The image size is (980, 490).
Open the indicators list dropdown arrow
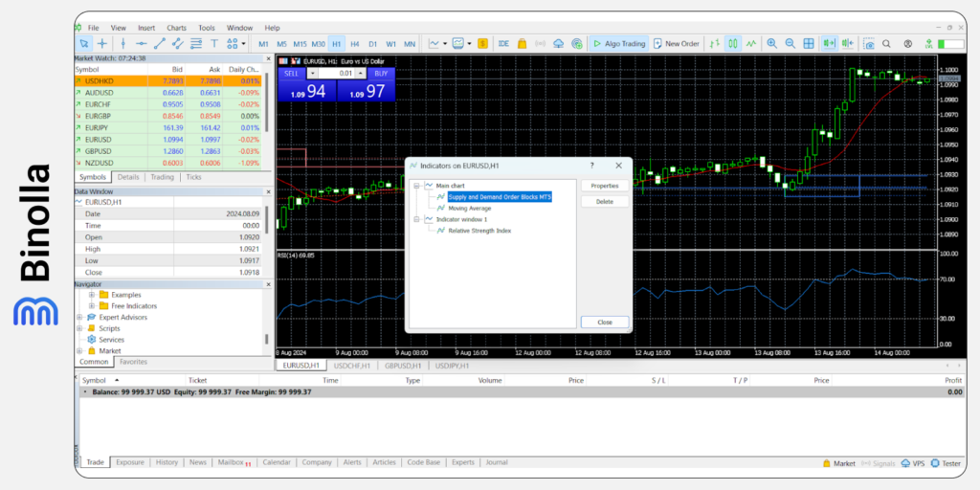(x=445, y=44)
